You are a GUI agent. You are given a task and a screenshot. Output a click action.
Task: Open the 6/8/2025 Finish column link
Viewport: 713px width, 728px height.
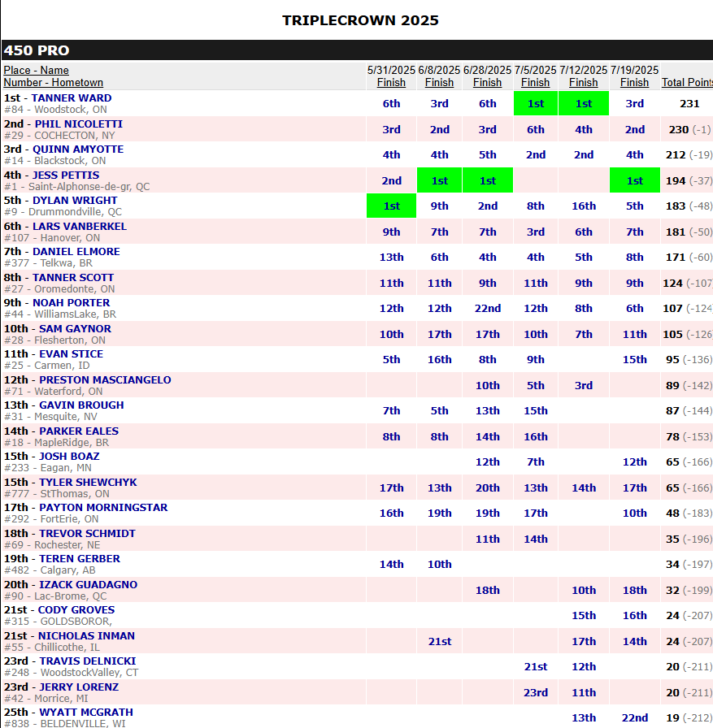[439, 82]
